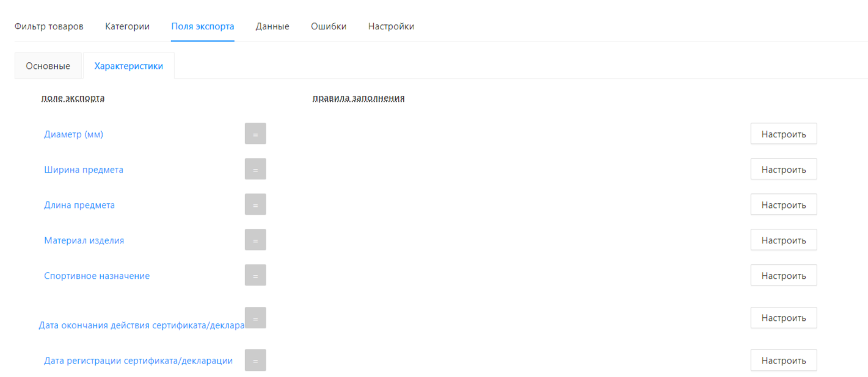Open the Фильтр товаров tab

tap(49, 26)
